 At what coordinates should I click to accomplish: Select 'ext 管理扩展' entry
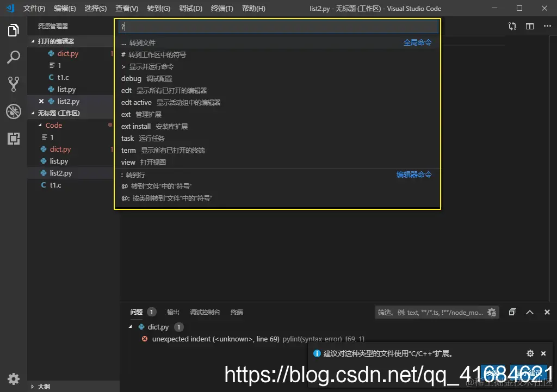277,114
